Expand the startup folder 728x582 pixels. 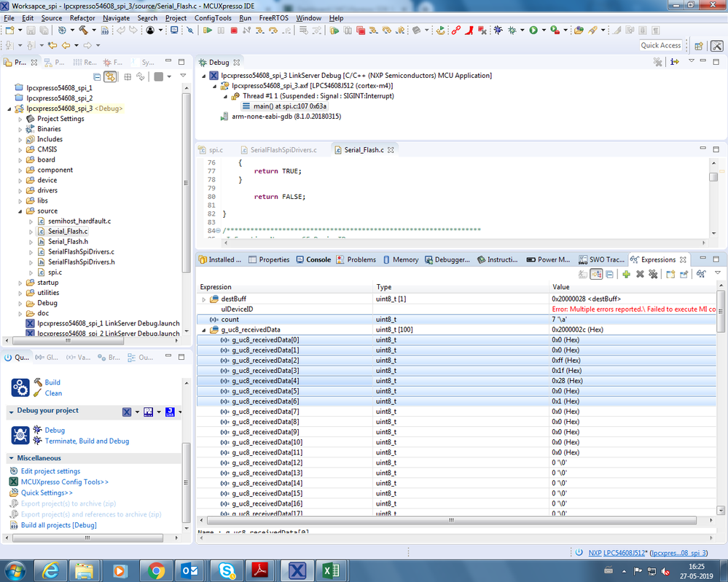point(20,283)
